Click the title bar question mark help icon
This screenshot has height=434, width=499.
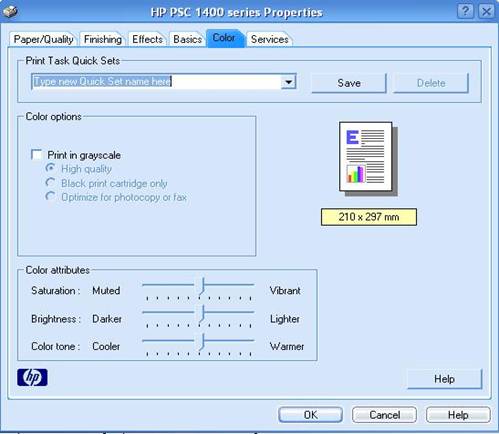465,12
